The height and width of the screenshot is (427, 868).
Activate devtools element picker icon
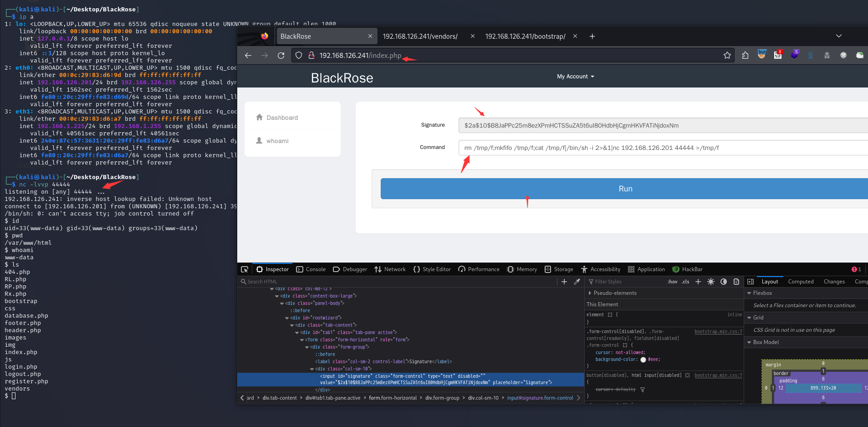click(245, 269)
